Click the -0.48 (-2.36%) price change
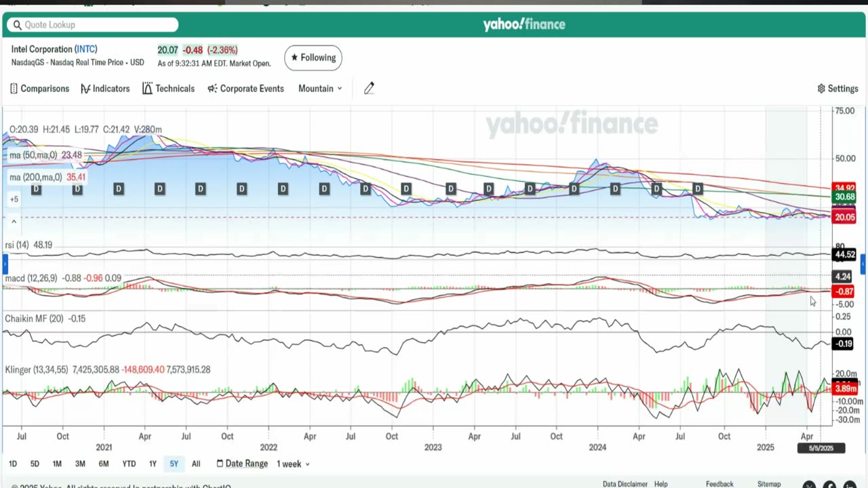This screenshot has width=868, height=488. [x=210, y=50]
